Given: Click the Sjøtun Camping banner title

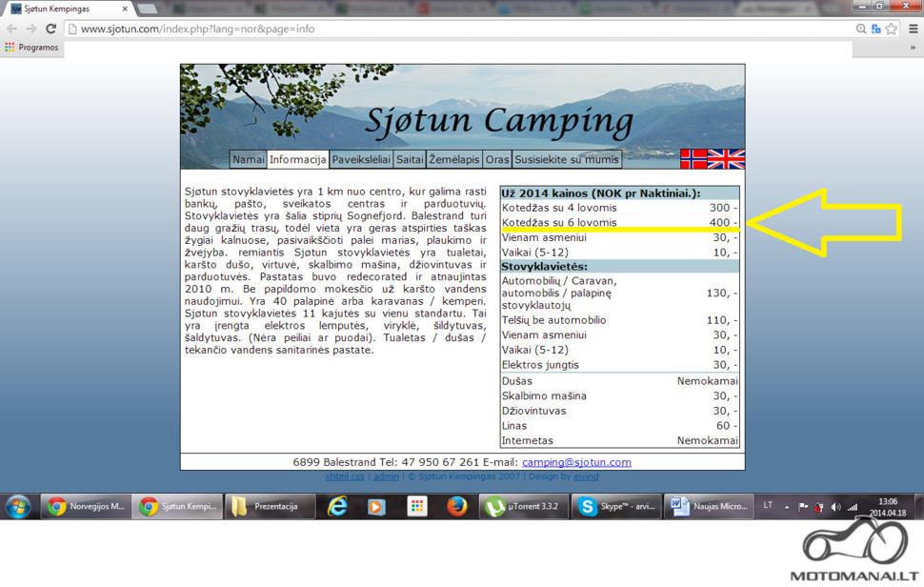Looking at the screenshot, I should (x=499, y=121).
